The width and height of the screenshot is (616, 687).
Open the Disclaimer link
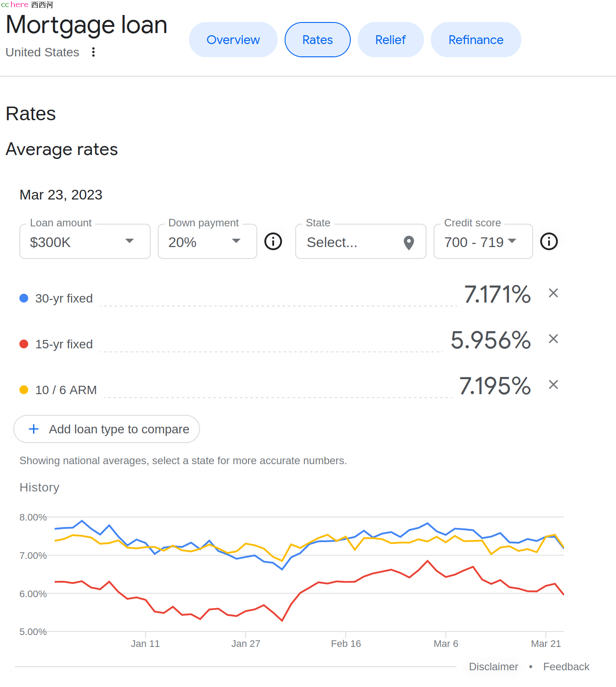[x=494, y=667]
